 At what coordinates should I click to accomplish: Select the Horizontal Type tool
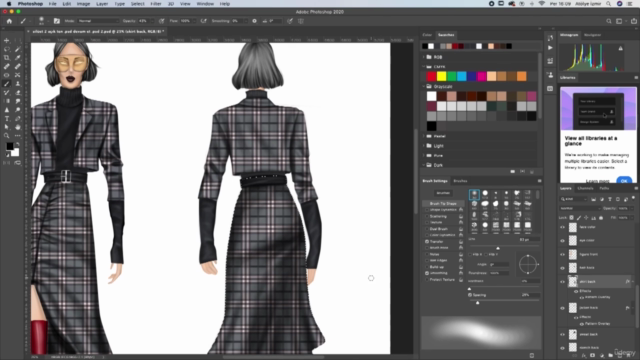coord(7,118)
